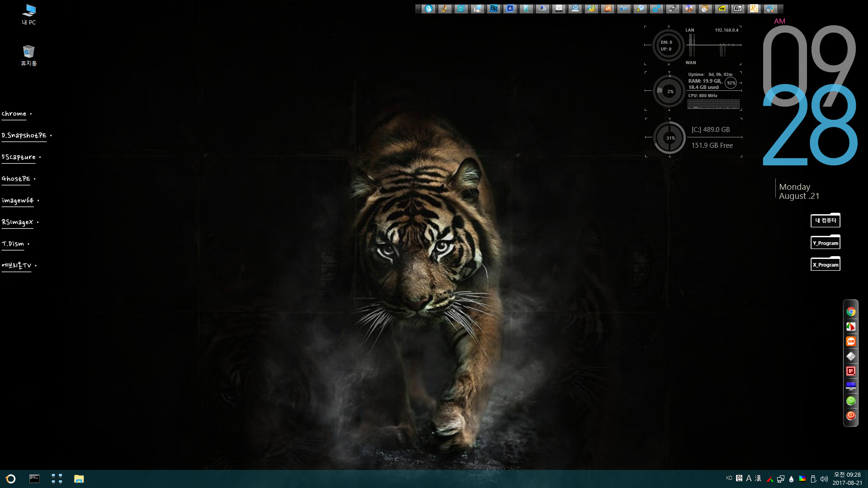The image size is (868, 488).
Task: Open the rainbow color monitor tray icon
Action: [802, 479]
